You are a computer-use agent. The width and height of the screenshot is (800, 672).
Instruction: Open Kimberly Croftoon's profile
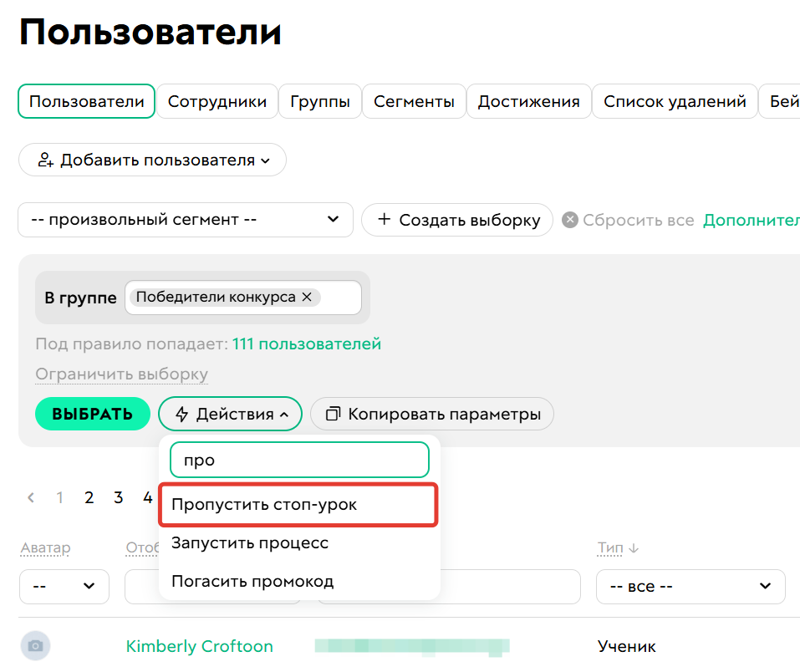[199, 646]
